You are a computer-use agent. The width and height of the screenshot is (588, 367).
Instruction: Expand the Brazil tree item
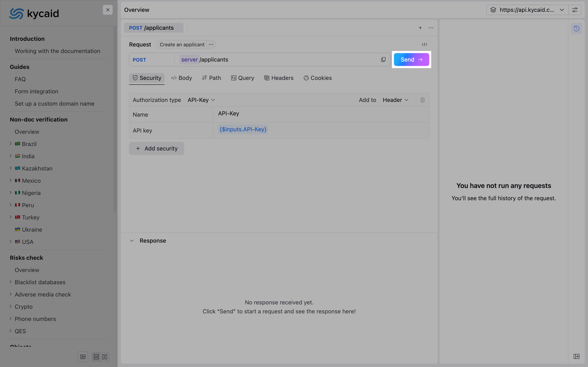[x=11, y=144]
